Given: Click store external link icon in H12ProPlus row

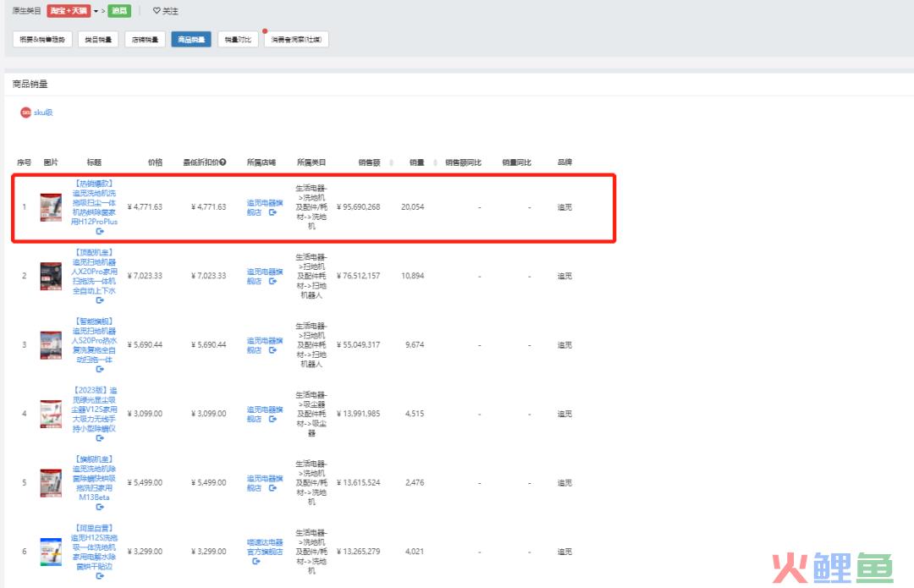Looking at the screenshot, I should click(x=273, y=212).
